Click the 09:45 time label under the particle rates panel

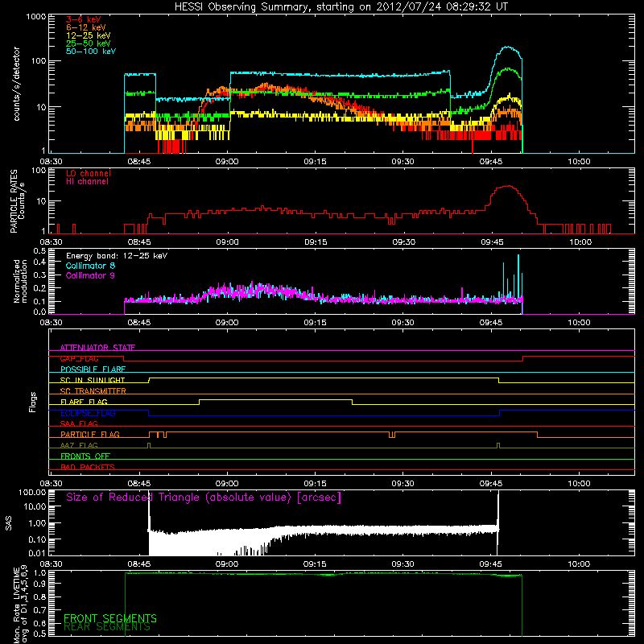click(x=492, y=242)
